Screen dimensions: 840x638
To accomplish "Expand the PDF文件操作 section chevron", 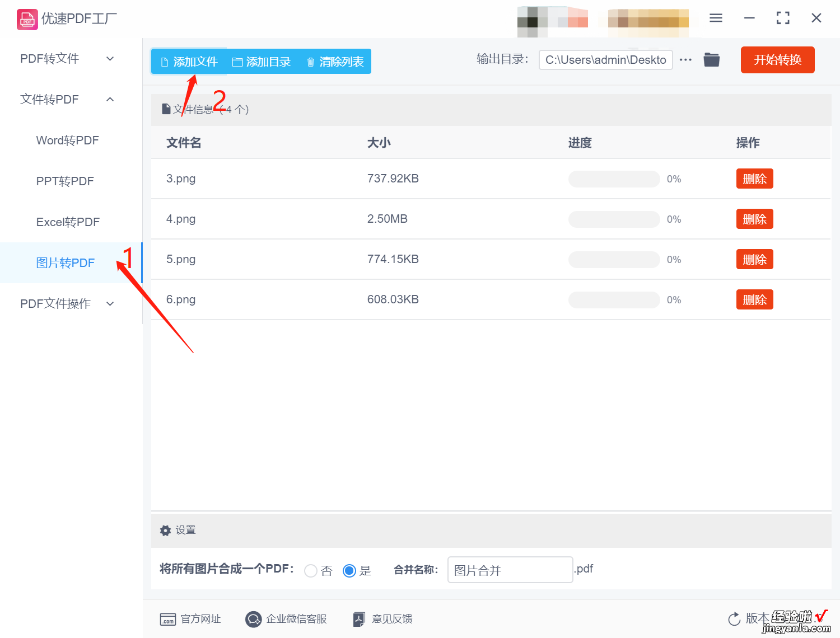I will pyautogui.click(x=110, y=304).
